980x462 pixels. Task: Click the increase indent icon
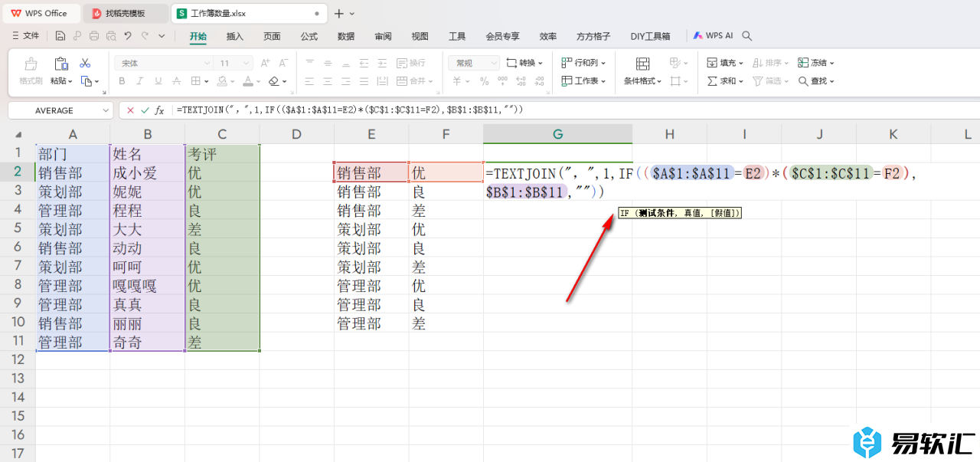point(381,63)
